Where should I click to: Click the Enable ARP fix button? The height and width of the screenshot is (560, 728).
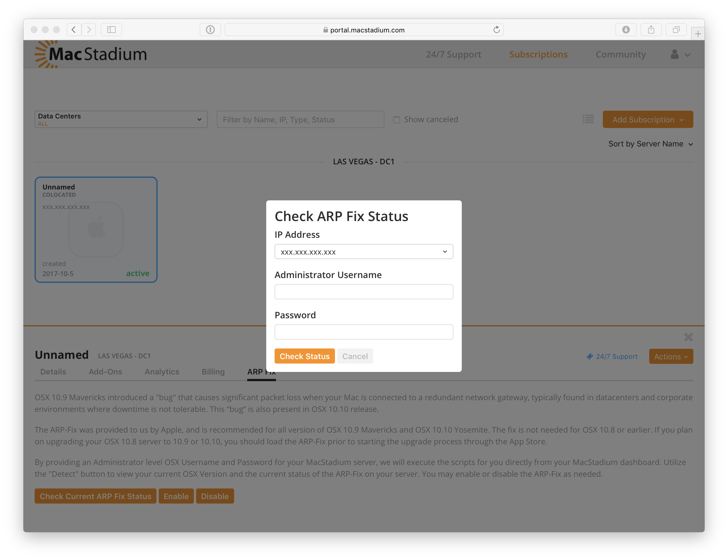click(x=176, y=496)
